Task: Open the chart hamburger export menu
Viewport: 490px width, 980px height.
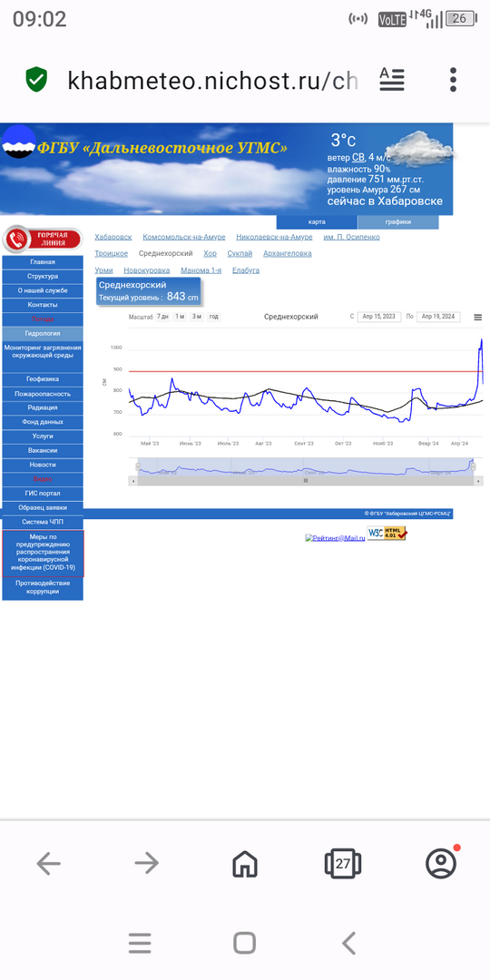Action: (x=478, y=318)
